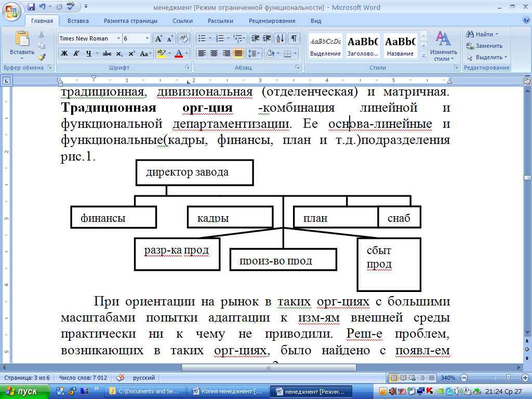Screen dimensions: 532x399
Task: Open the Times New Roman font dropdown
Action: (x=118, y=38)
